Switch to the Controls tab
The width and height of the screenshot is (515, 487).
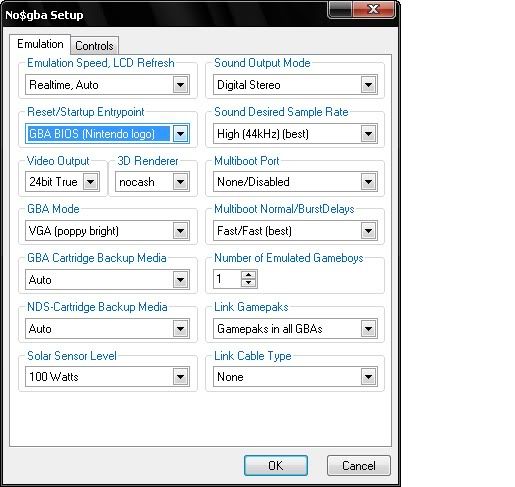pos(94,46)
